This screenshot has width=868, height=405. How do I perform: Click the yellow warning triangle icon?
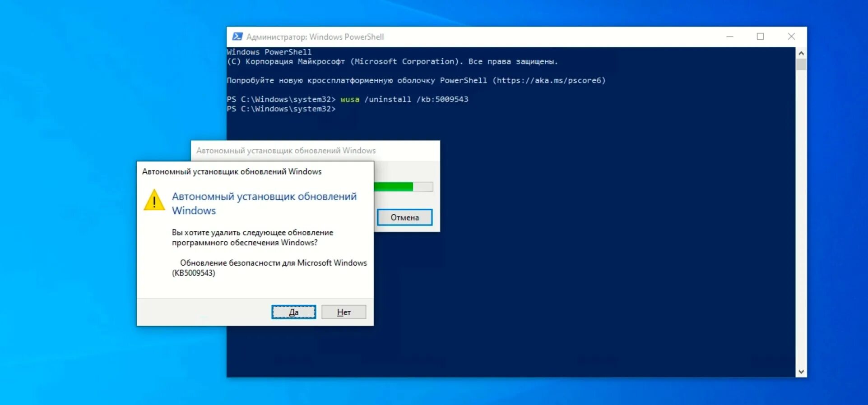click(x=154, y=200)
